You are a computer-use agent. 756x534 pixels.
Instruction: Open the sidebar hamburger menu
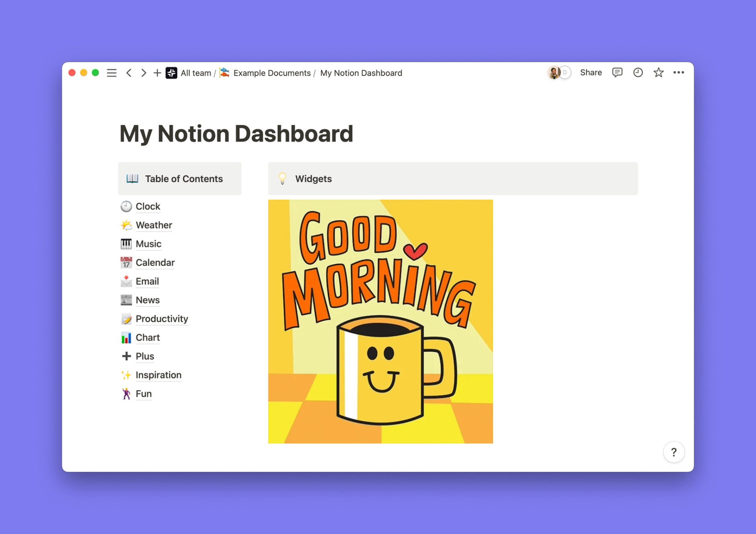[112, 73]
